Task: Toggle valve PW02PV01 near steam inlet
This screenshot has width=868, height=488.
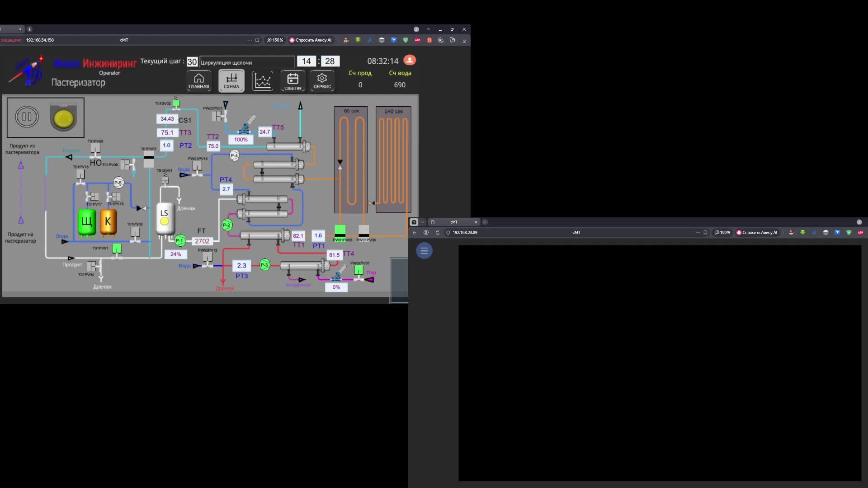Action: click(359, 270)
